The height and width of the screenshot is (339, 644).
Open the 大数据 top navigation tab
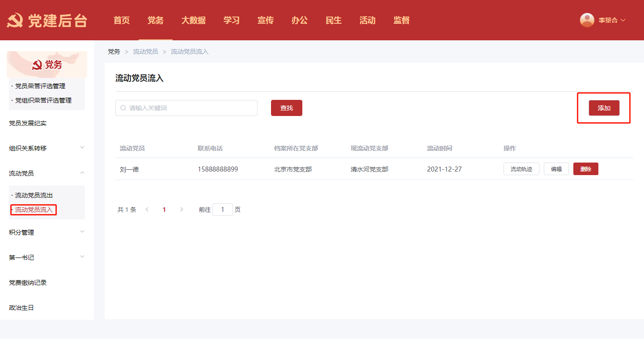point(193,20)
